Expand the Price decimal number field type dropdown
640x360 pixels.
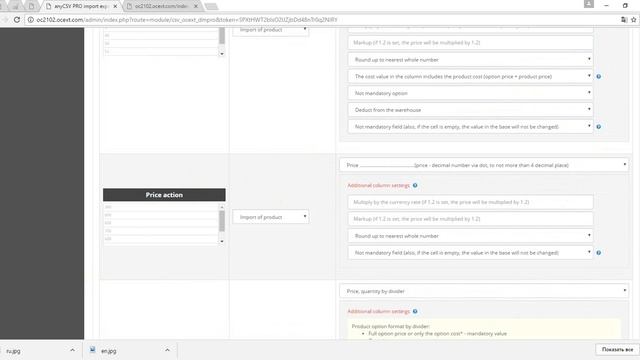(x=484, y=165)
